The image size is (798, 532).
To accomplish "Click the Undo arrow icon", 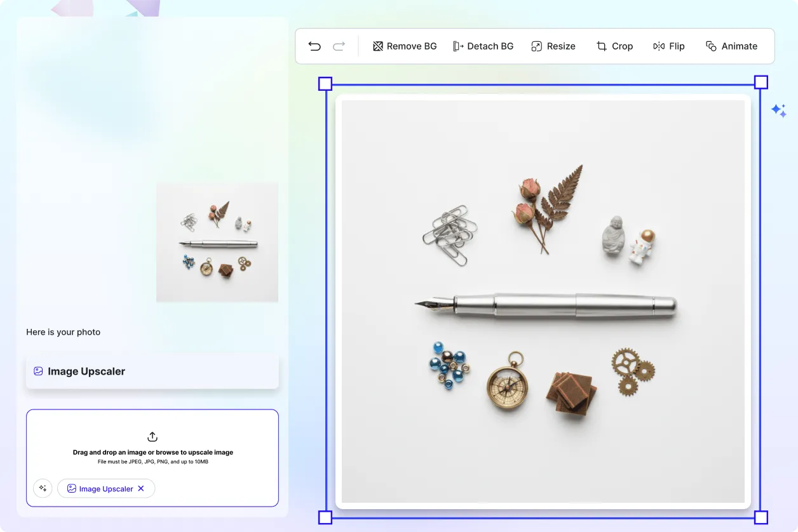I will tap(314, 46).
